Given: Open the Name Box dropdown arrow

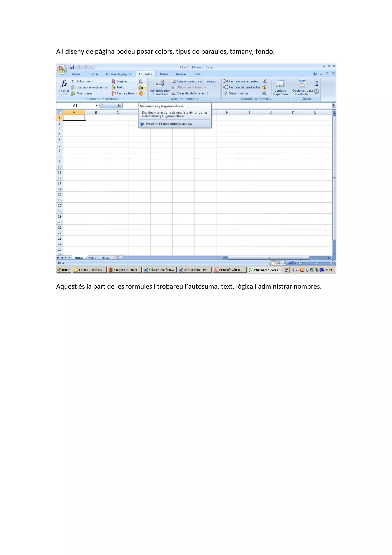Looking at the screenshot, I should coord(97,106).
